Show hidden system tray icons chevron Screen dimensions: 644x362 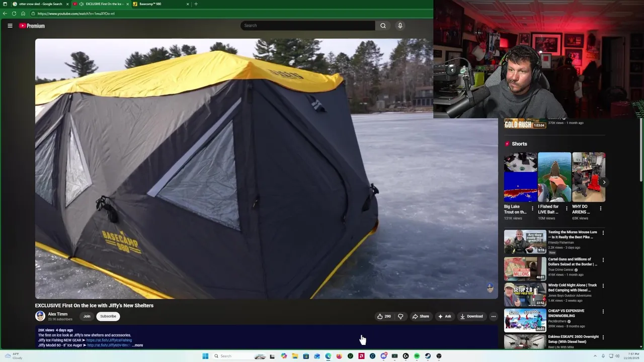(595, 356)
